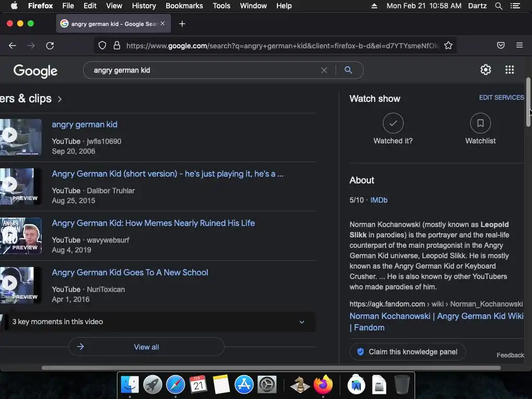Click the browser forward arrow
Image resolution: width=532 pixels, height=399 pixels.
point(31,46)
